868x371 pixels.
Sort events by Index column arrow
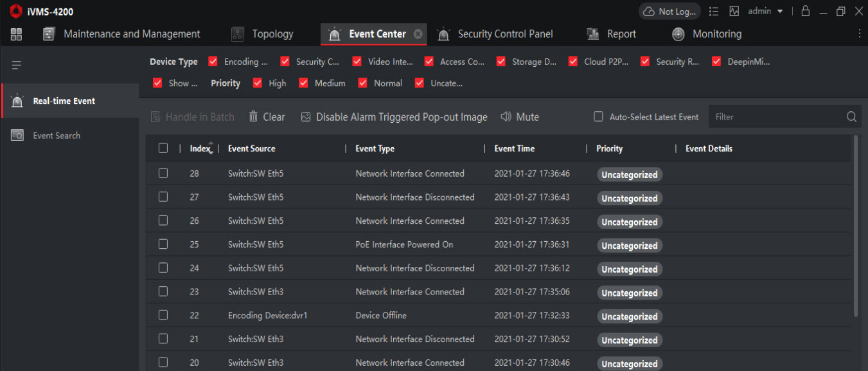211,148
